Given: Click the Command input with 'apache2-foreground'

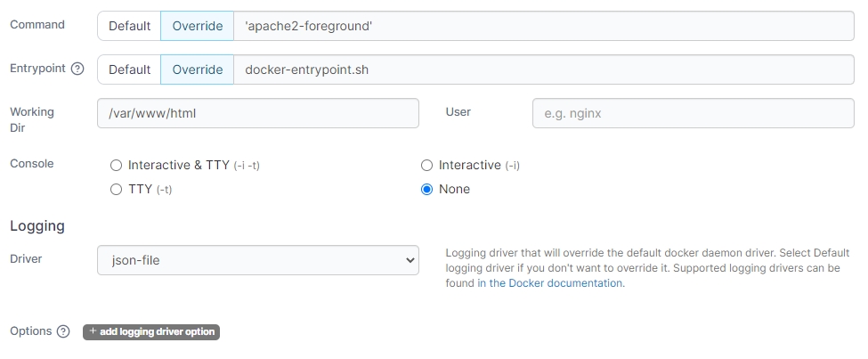Looking at the screenshot, I should (543, 26).
